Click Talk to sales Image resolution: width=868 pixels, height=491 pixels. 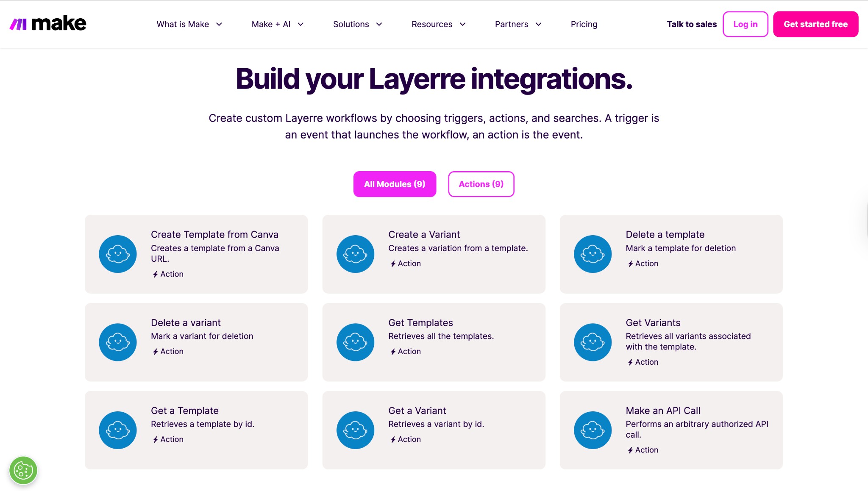click(x=692, y=24)
